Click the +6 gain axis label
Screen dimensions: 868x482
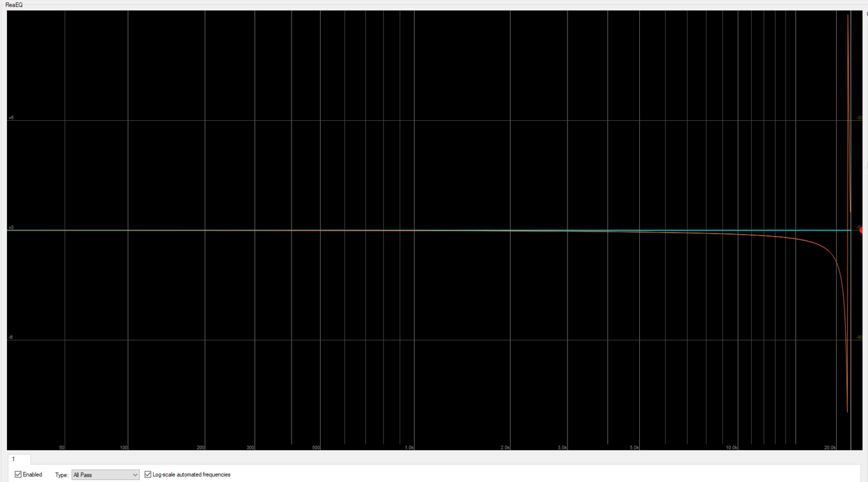[x=11, y=118]
